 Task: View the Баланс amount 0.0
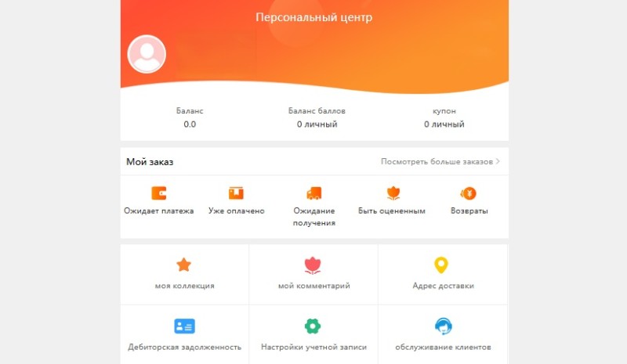tap(190, 124)
